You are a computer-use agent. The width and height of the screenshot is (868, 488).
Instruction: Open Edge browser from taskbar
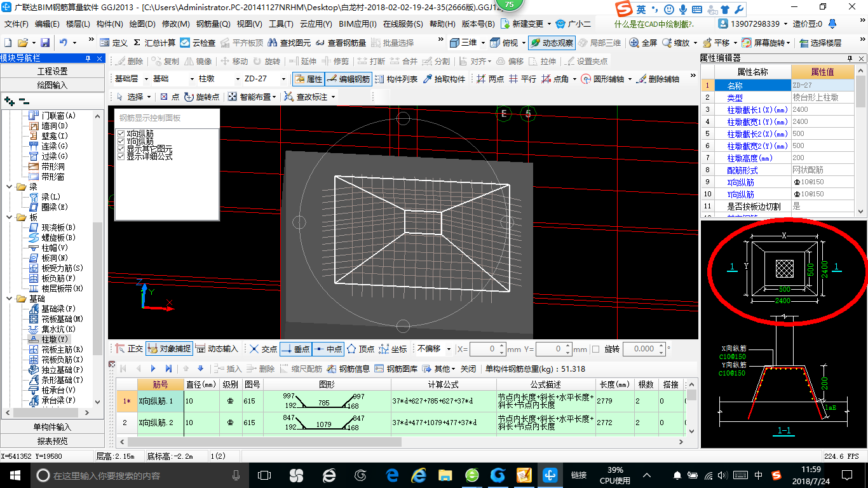tap(392, 475)
